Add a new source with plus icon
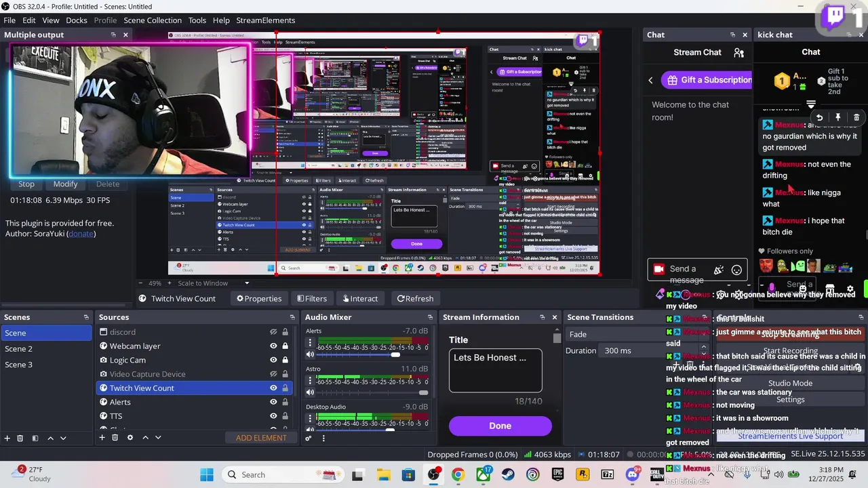The image size is (868, 488). point(102,438)
